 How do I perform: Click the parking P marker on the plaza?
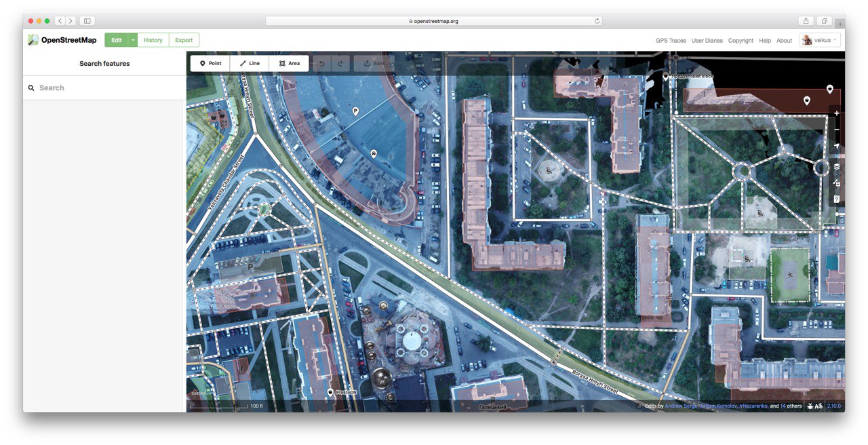coord(355,111)
